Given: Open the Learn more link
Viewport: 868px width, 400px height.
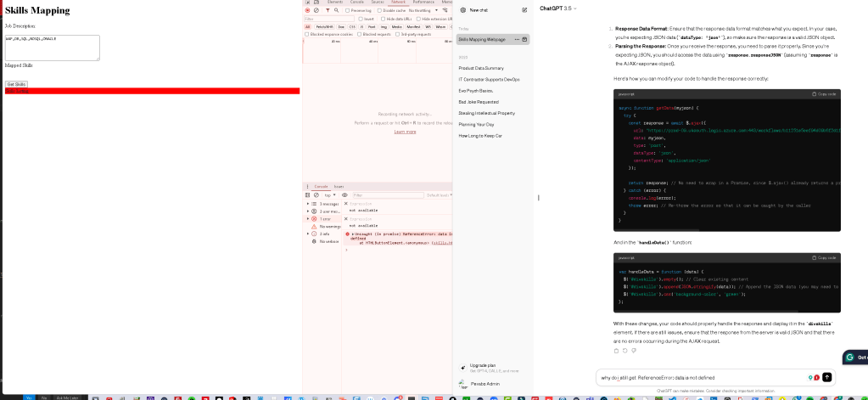Looking at the screenshot, I should [406, 132].
